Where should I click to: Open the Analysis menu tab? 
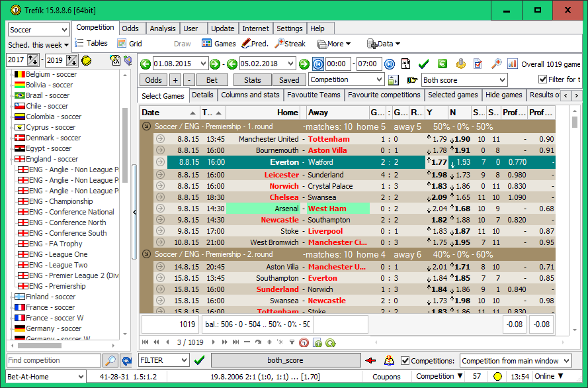[x=162, y=28]
